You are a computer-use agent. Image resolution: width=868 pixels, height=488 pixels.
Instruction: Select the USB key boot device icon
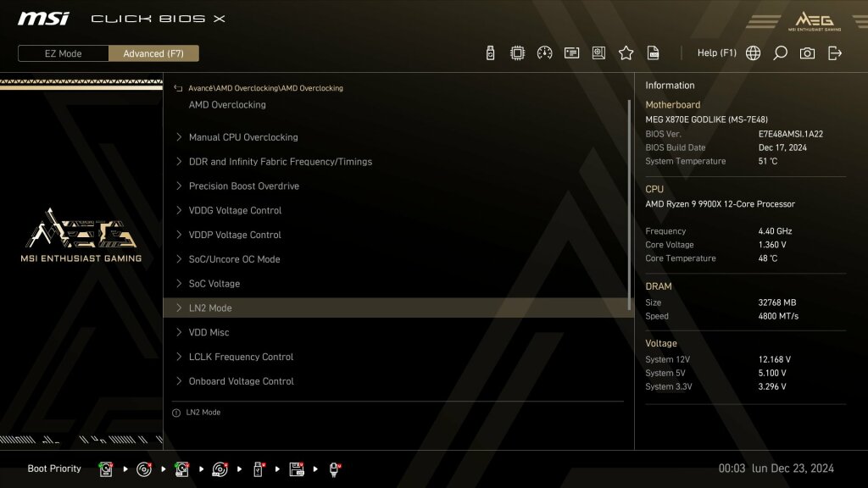click(x=258, y=469)
